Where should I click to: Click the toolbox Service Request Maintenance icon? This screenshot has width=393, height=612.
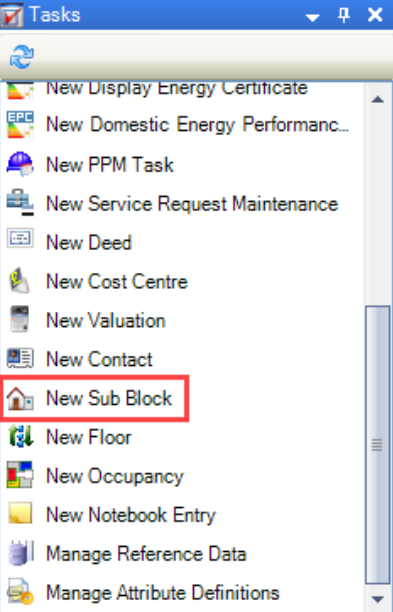(20, 203)
